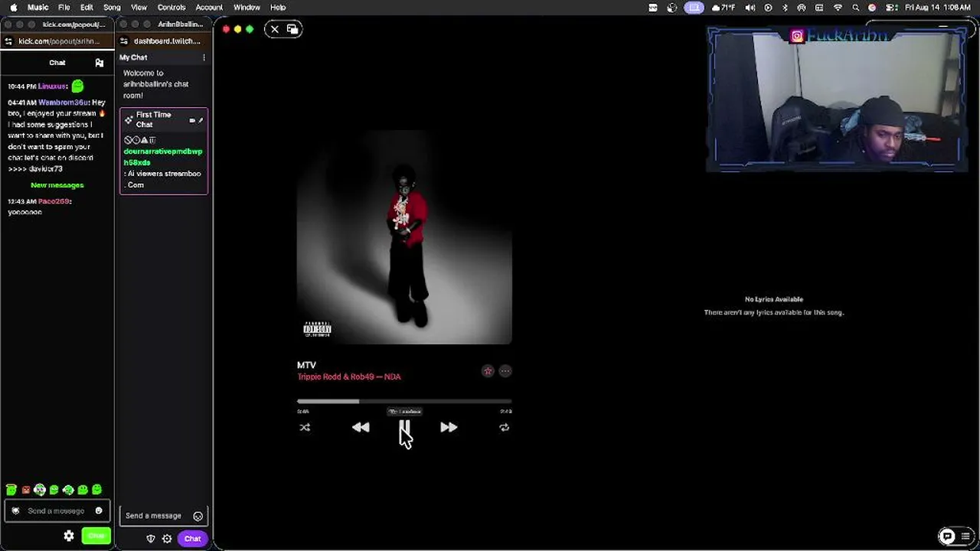Click username Wambrom36u in Kick chat
980x551 pixels.
tap(64, 103)
